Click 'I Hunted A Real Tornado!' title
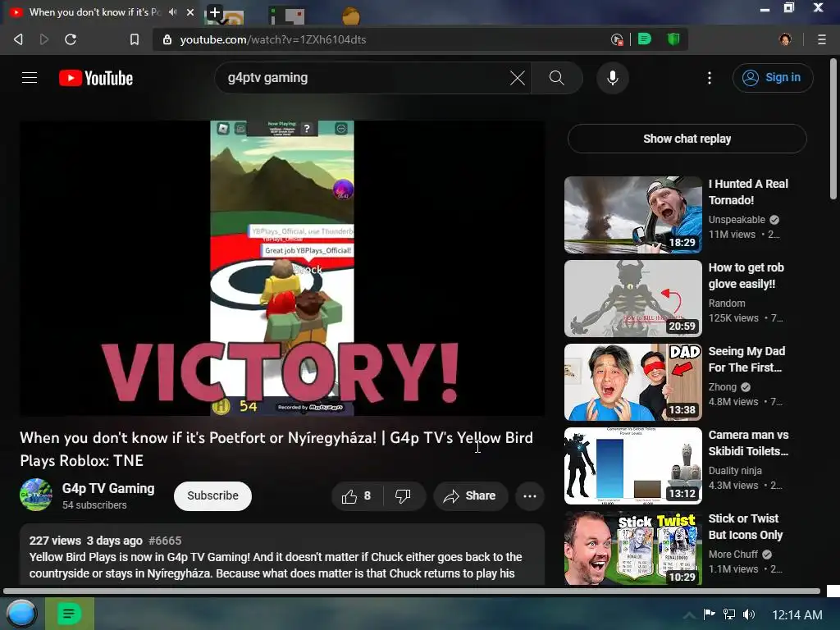This screenshot has width=840, height=630. pyautogui.click(x=748, y=192)
